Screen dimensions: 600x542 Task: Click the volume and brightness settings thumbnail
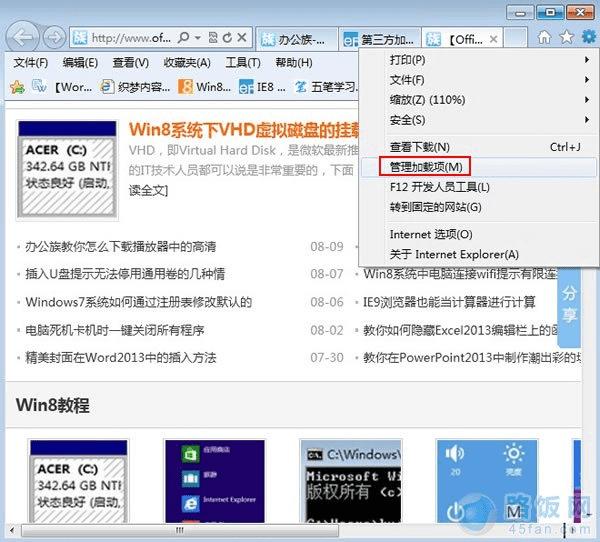pyautogui.click(x=487, y=481)
